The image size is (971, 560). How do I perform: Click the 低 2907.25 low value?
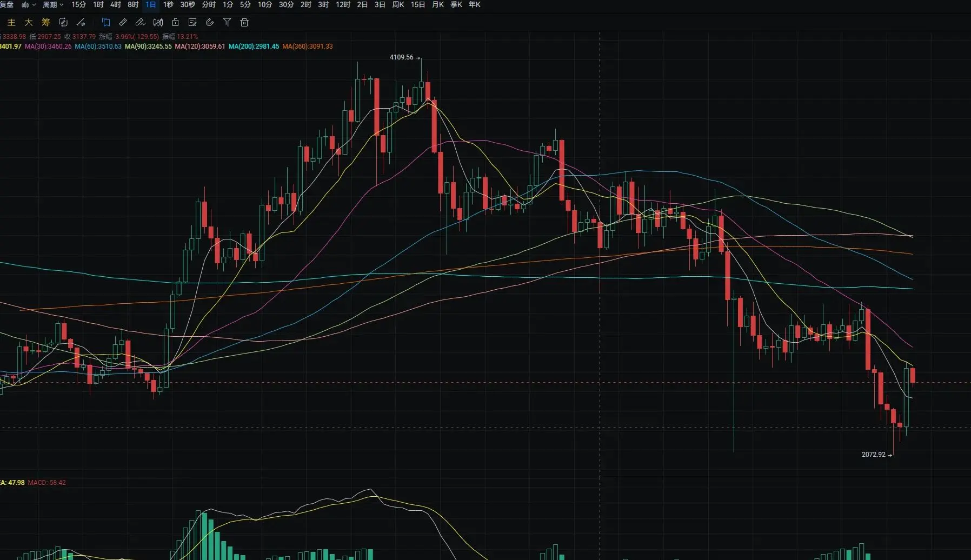[45, 37]
